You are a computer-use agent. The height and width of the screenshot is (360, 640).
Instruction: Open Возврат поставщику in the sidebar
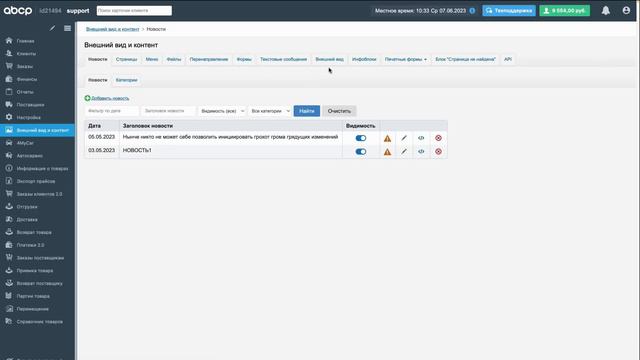pyautogui.click(x=39, y=283)
